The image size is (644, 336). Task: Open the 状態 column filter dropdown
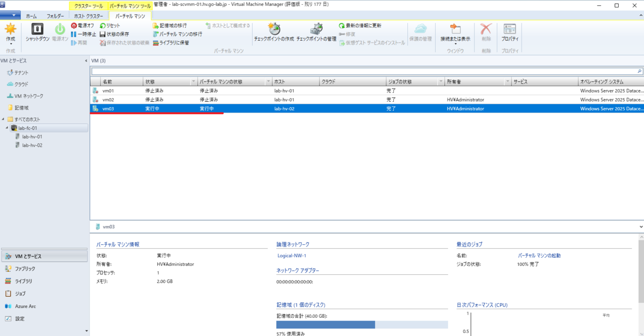pyautogui.click(x=193, y=81)
